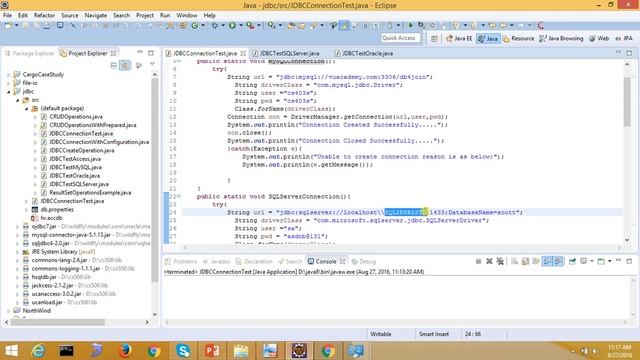This screenshot has width=640, height=360.
Task: Click Remove Launch X icon in Console
Action: [489, 261]
